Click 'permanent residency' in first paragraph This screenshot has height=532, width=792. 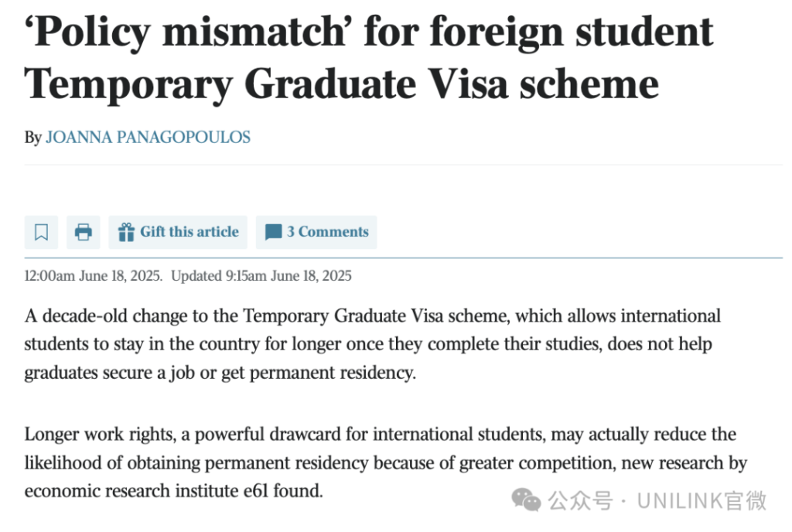pyautogui.click(x=333, y=373)
